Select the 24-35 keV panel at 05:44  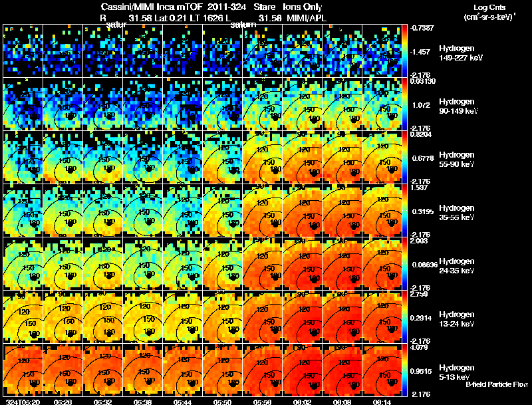tap(183, 263)
